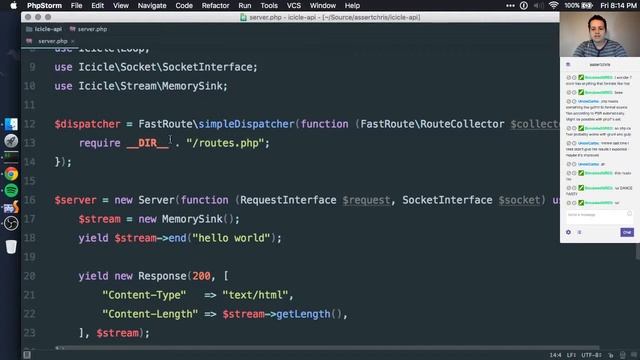Open OBS from the Dock
Screen dimensions: 640x360
11,223
